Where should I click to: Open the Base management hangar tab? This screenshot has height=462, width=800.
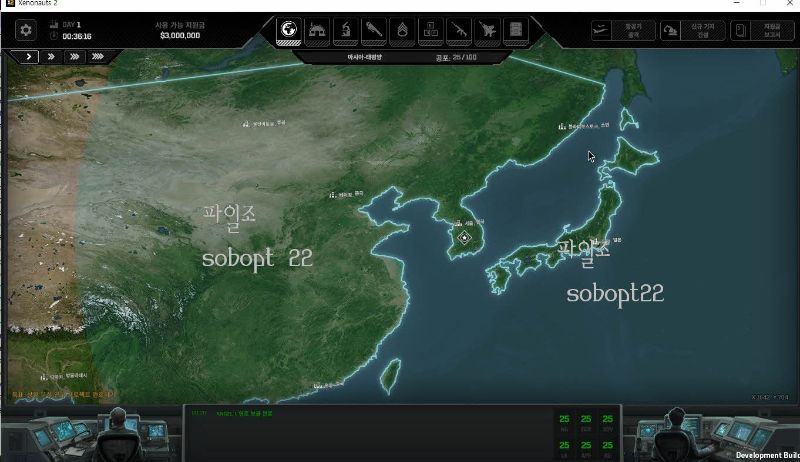(x=317, y=30)
